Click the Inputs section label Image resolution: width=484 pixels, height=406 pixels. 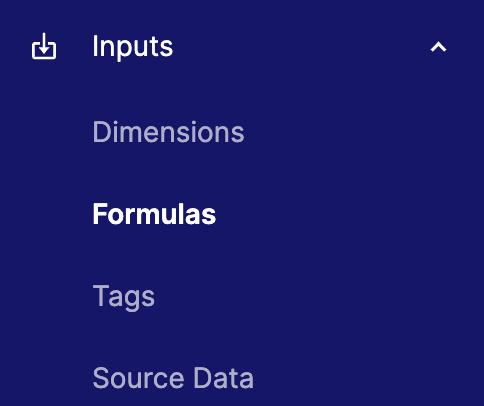point(133,47)
